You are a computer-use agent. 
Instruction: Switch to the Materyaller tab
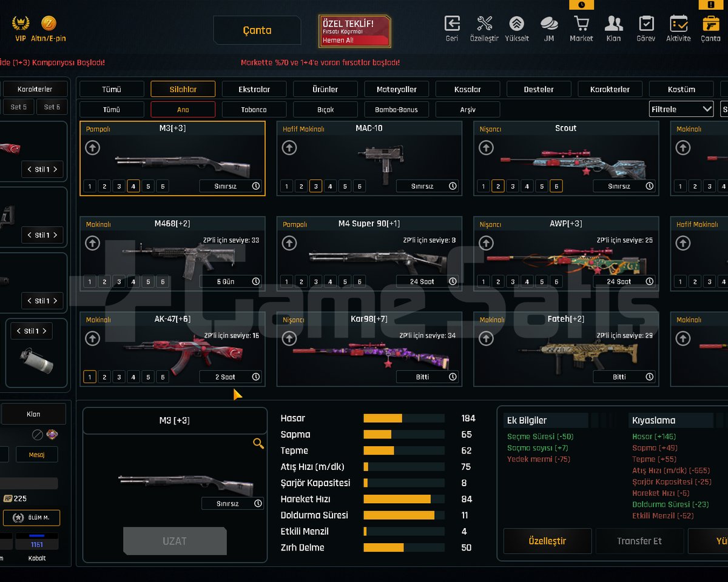click(x=397, y=89)
